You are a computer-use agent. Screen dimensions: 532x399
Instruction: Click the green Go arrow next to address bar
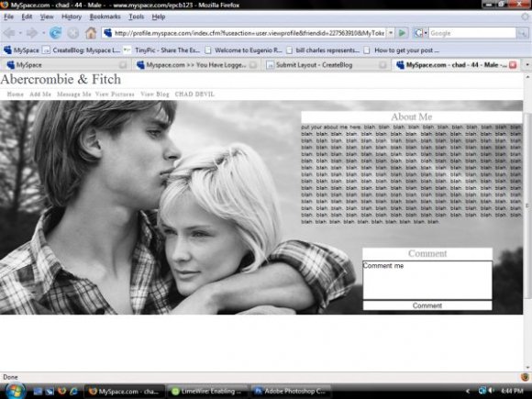[402, 33]
